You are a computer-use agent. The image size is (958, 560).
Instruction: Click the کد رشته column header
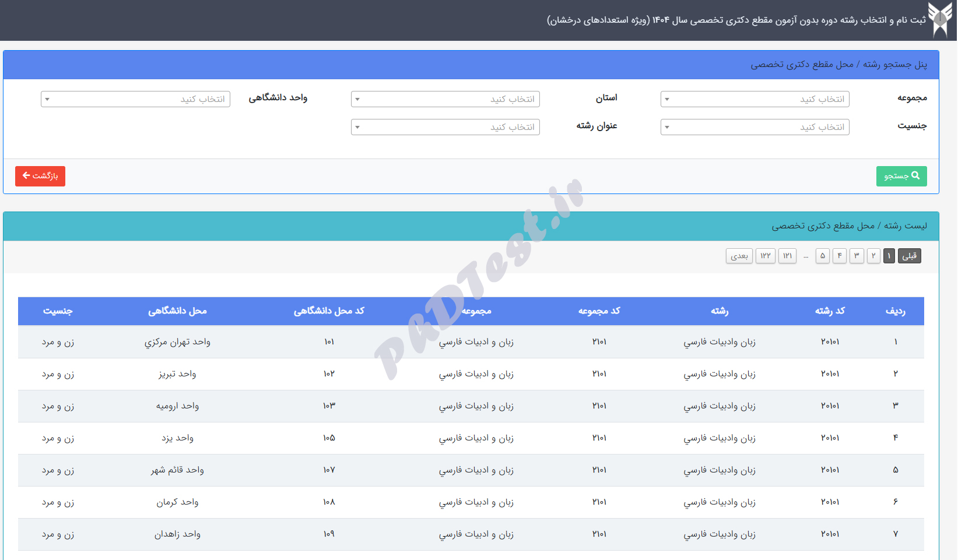click(x=829, y=311)
